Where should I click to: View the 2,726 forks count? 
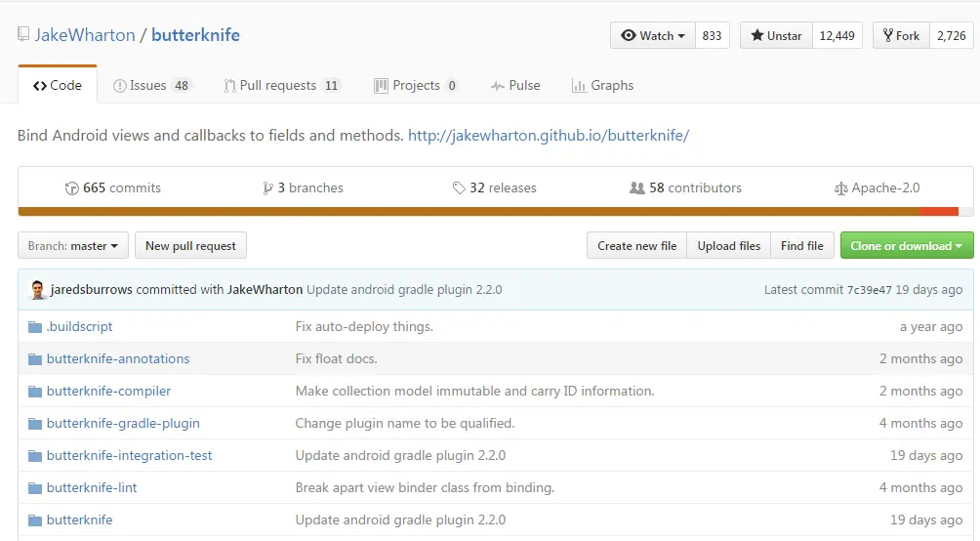[x=952, y=36]
